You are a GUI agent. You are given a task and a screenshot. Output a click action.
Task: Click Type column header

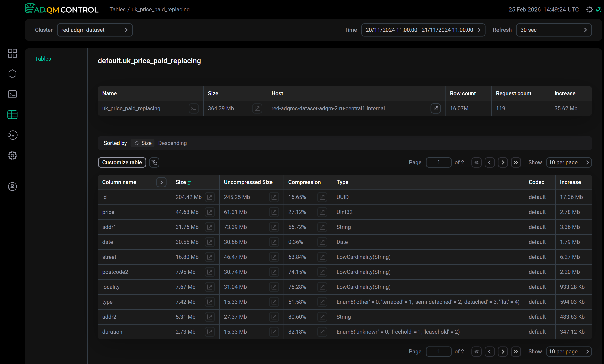(x=342, y=182)
